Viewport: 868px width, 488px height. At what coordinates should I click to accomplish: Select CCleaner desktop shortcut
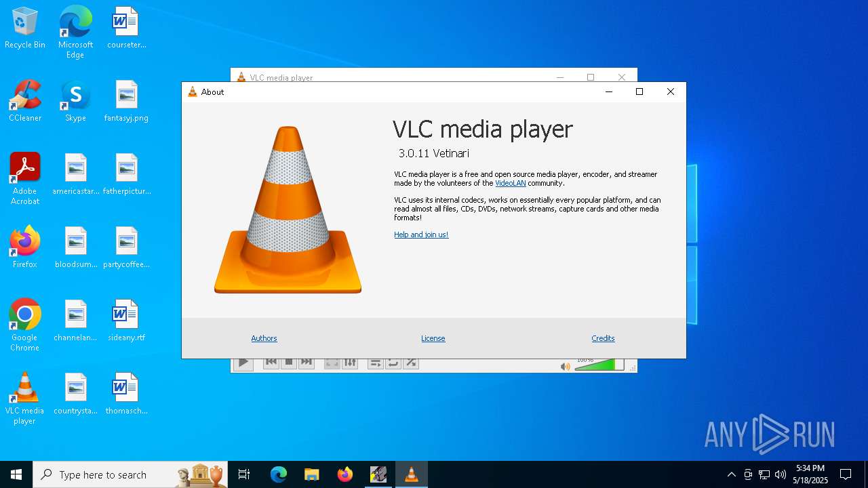[x=25, y=102]
